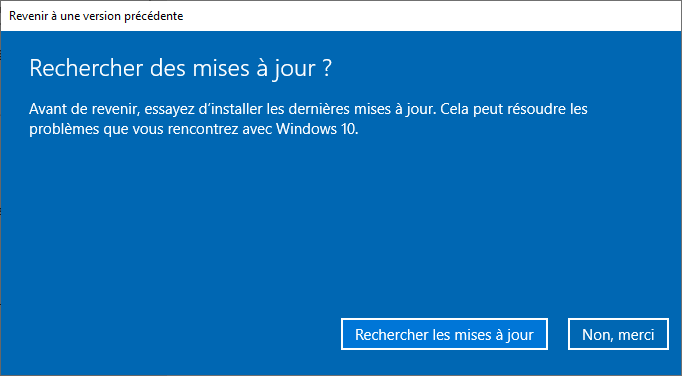Image resolution: width=682 pixels, height=376 pixels.
Task: Click the word "d’installer" in the paragraph
Action: click(x=230, y=108)
